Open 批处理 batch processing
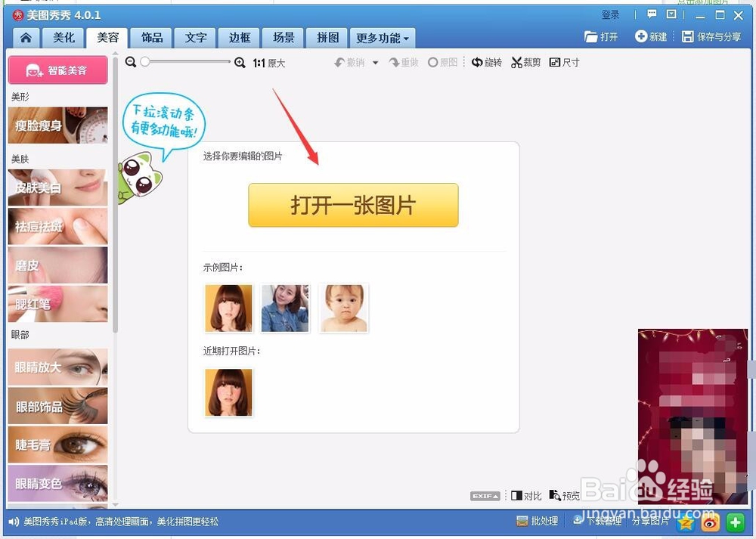The width and height of the screenshot is (756, 539). point(537,521)
